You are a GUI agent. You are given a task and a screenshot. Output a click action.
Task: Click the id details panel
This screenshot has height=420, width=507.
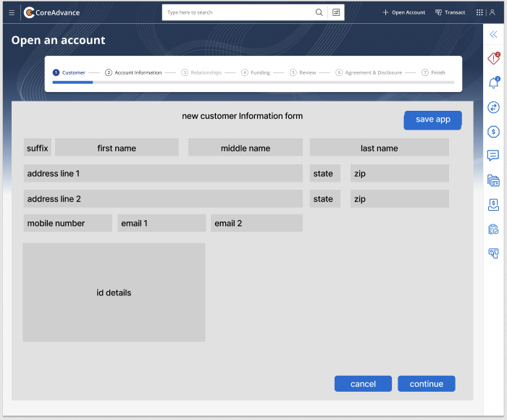(x=114, y=293)
